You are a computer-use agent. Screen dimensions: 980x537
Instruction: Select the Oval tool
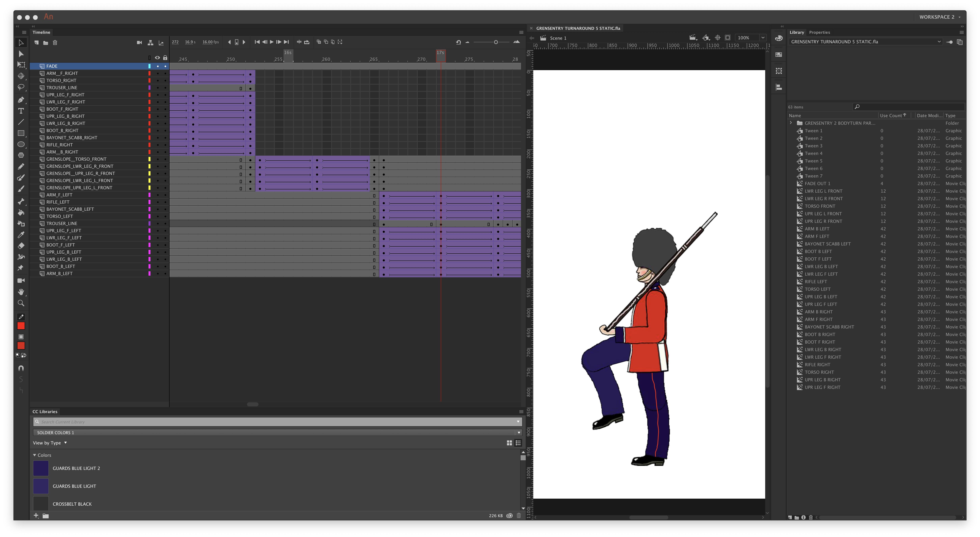click(x=21, y=144)
